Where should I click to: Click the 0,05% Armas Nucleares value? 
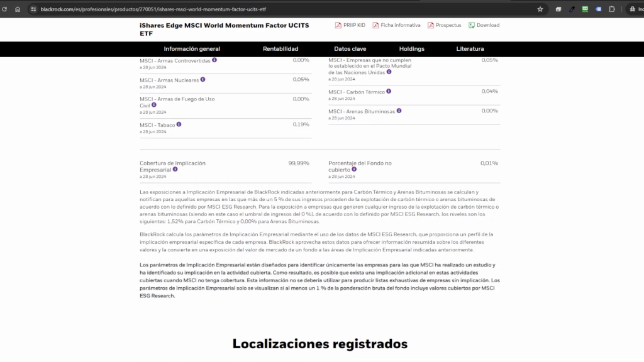pyautogui.click(x=301, y=80)
